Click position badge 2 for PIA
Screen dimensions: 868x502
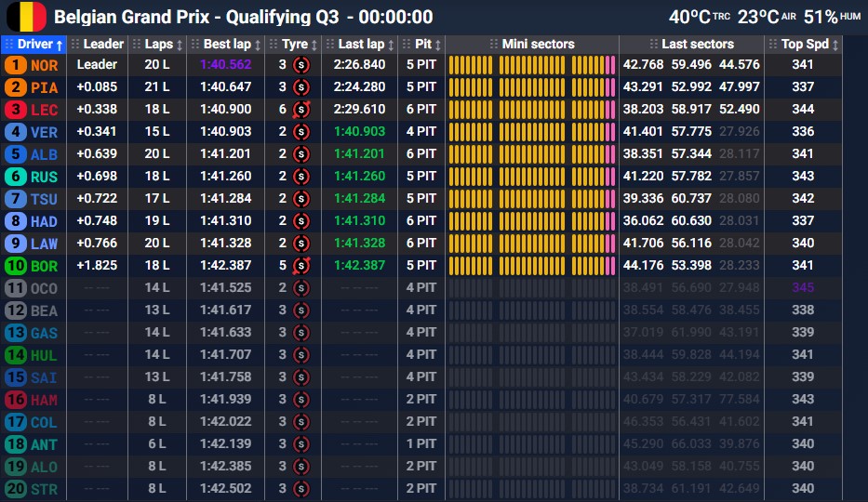15,86
